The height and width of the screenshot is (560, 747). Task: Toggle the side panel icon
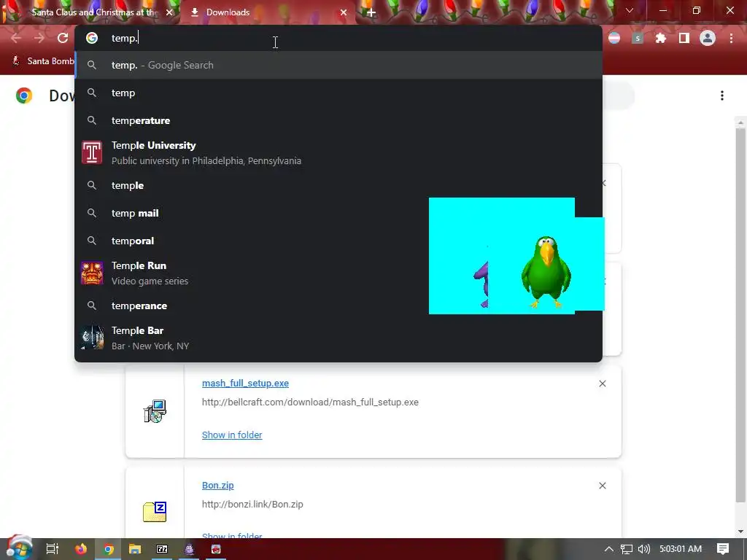point(684,38)
